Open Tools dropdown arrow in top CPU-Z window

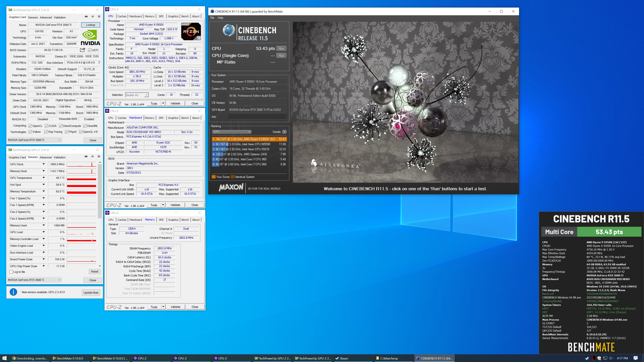pyautogui.click(x=163, y=103)
